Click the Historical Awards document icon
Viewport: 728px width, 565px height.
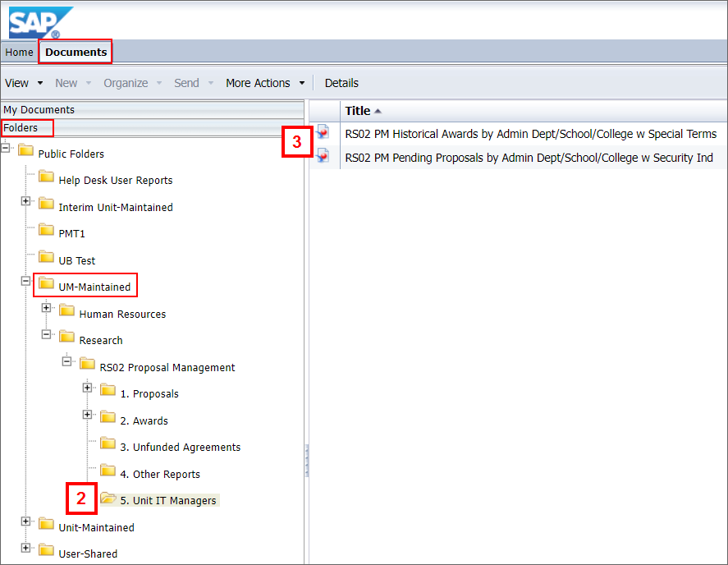[x=323, y=132]
